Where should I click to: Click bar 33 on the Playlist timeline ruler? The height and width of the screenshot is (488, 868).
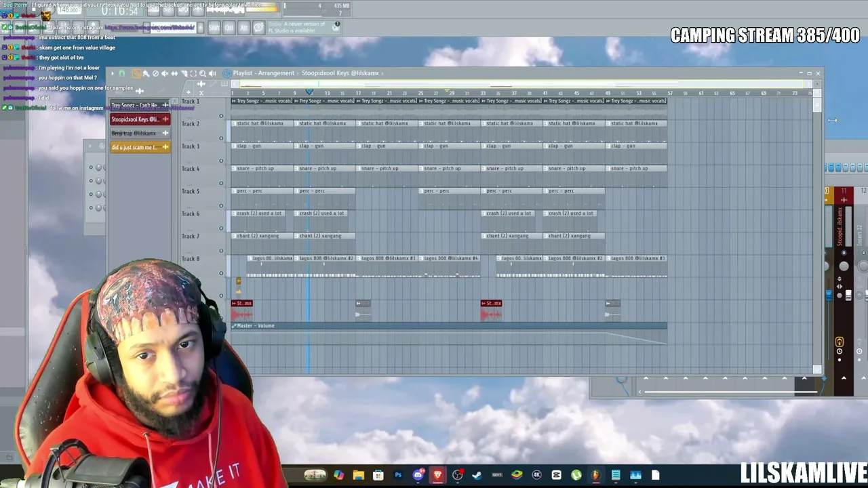[483, 93]
